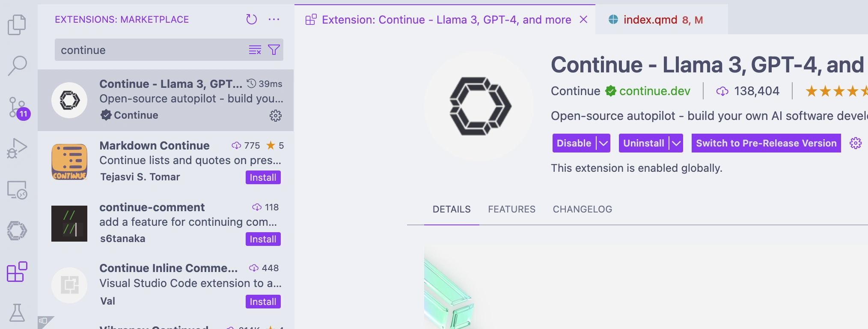Click the extensions search field

(x=152, y=50)
